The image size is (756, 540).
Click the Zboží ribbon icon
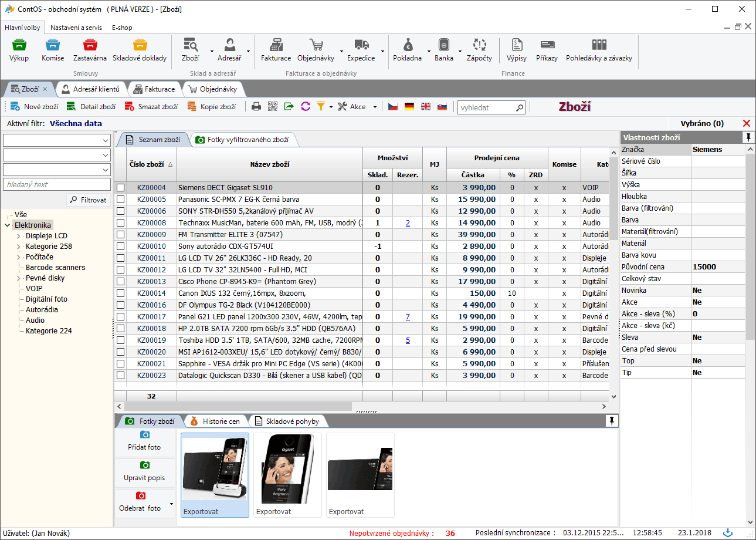click(x=190, y=50)
